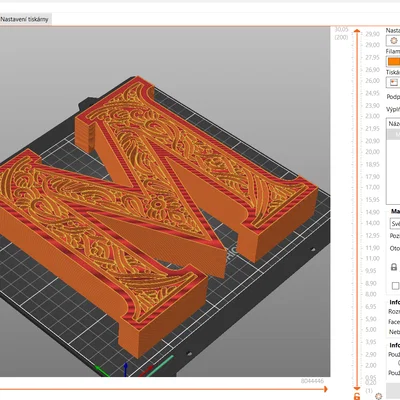Grab the bottom thumb of vertical layer slider
Image resolution: width=400 pixels, height=400 pixels.
(x=357, y=389)
